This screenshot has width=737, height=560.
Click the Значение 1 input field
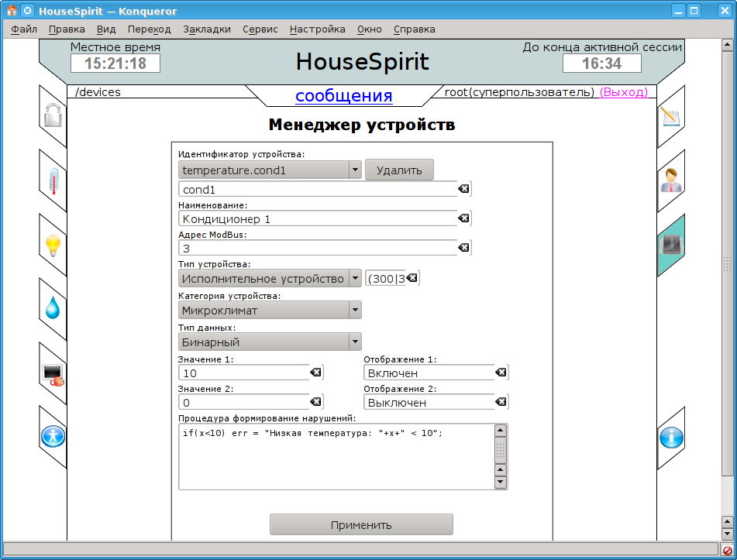(x=244, y=373)
